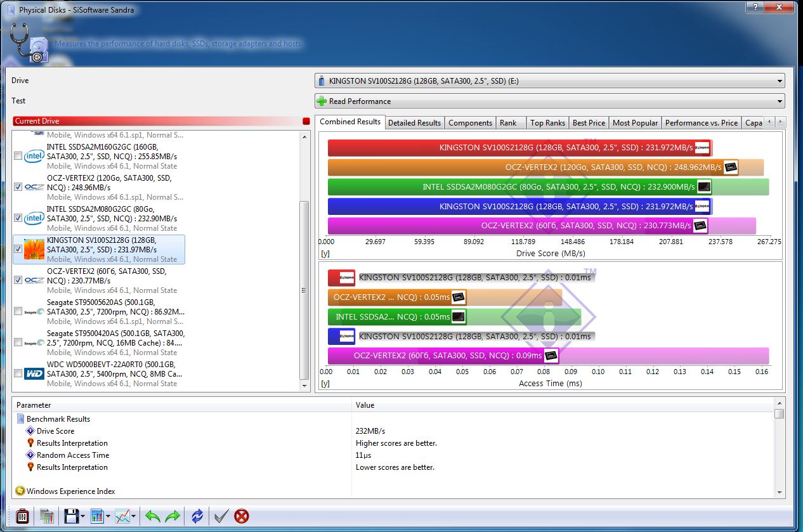Check the INTEL SSDSA2M160G2GC 160GB checkbox
The image size is (803, 532).
(18, 156)
